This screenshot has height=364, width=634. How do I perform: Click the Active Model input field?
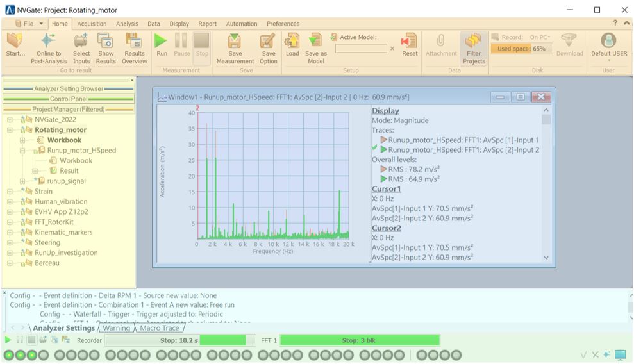pyautogui.click(x=361, y=49)
